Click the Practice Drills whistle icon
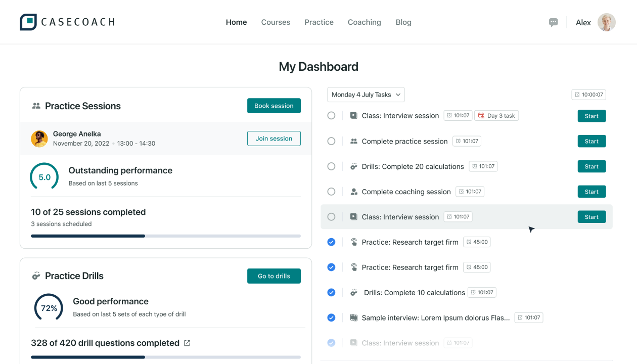 36,276
